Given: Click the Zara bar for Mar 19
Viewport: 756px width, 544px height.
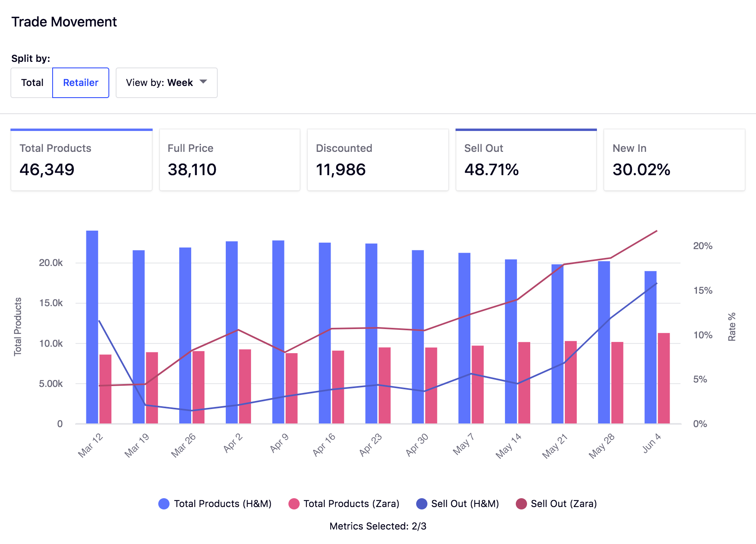Looking at the screenshot, I should point(152,388).
